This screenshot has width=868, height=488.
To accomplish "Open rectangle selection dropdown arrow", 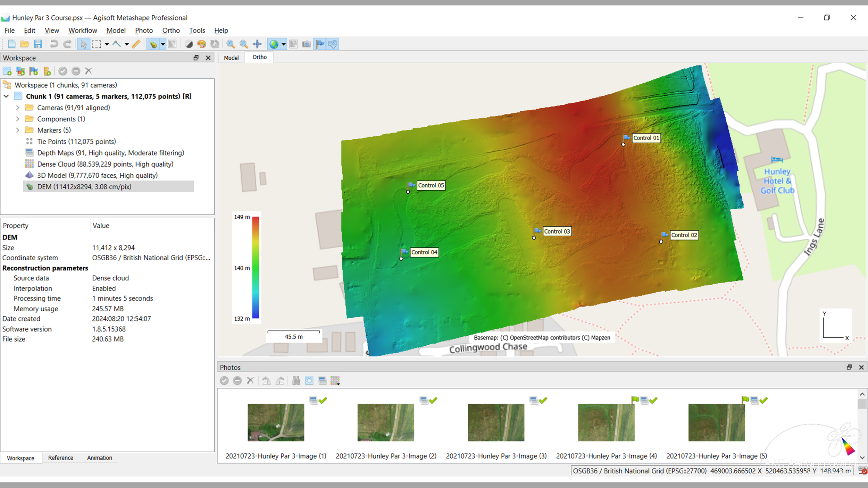I will coord(107,44).
